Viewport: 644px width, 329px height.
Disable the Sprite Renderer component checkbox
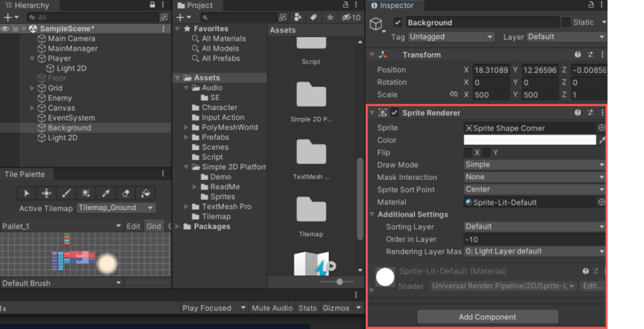click(x=394, y=113)
